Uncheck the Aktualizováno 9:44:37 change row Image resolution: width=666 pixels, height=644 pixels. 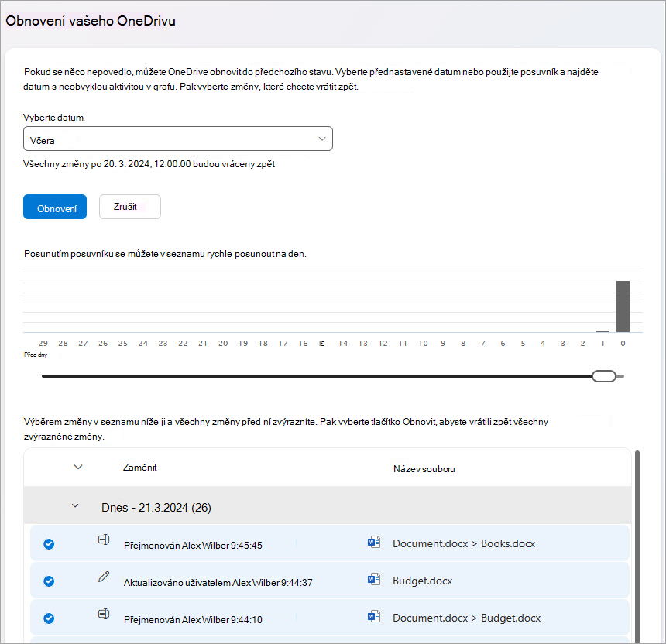click(49, 581)
